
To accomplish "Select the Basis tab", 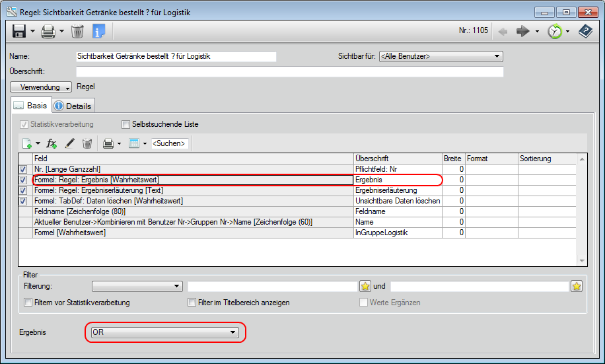I will click(31, 106).
